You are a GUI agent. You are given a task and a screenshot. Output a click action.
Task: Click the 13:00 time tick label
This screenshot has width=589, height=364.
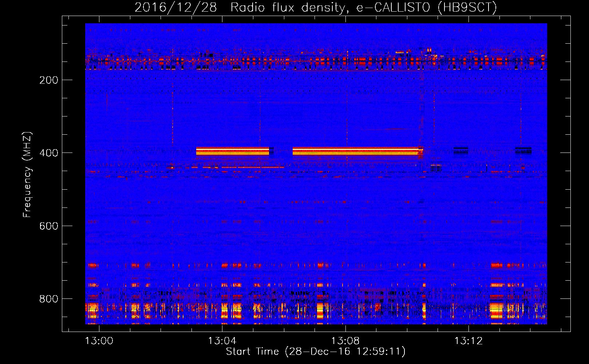tap(99, 341)
